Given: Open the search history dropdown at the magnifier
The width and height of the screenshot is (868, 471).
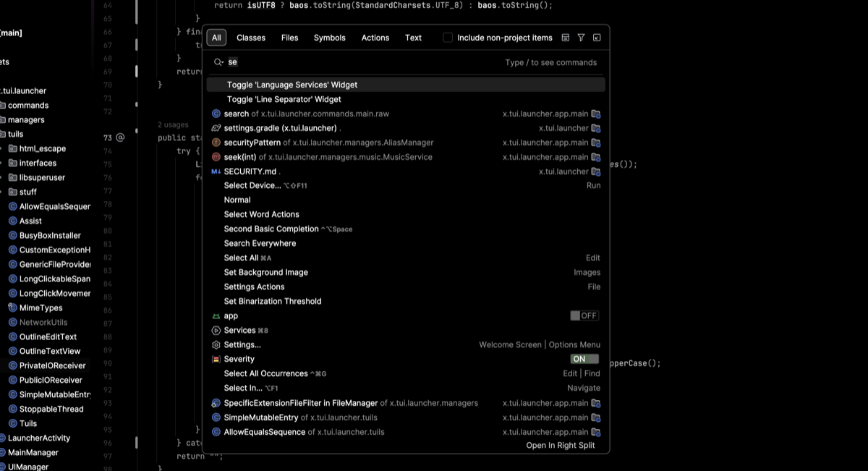Looking at the screenshot, I should point(218,62).
